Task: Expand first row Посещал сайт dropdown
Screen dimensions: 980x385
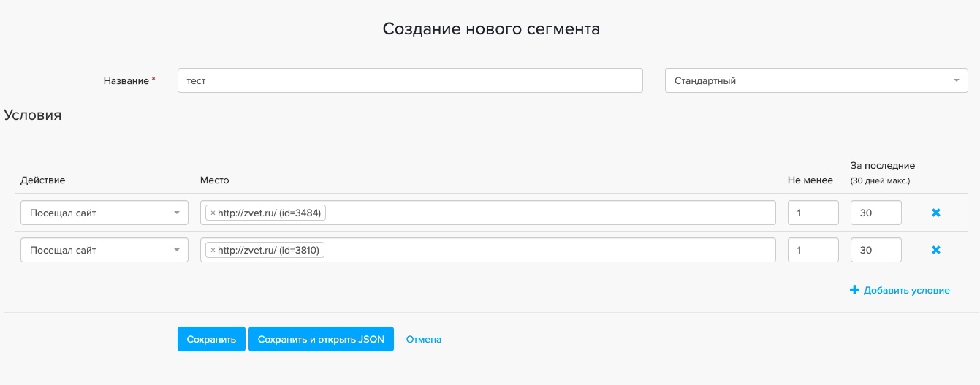Action: (104, 213)
